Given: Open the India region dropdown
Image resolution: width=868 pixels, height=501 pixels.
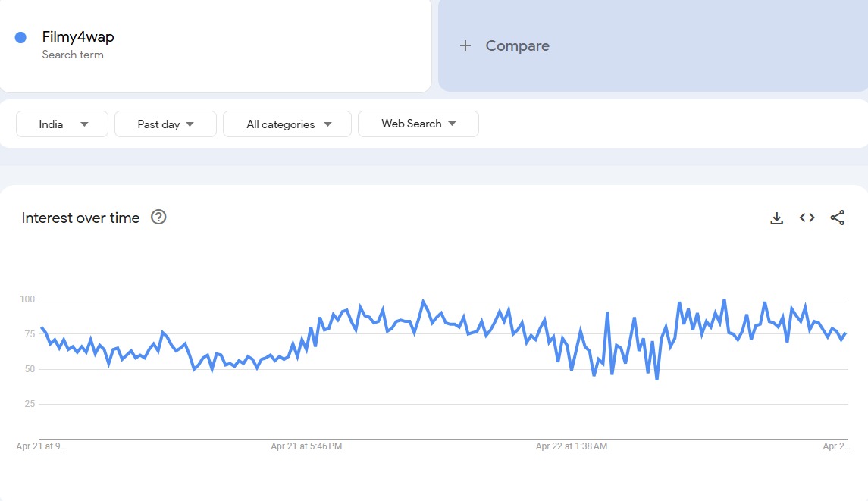Looking at the screenshot, I should point(62,124).
